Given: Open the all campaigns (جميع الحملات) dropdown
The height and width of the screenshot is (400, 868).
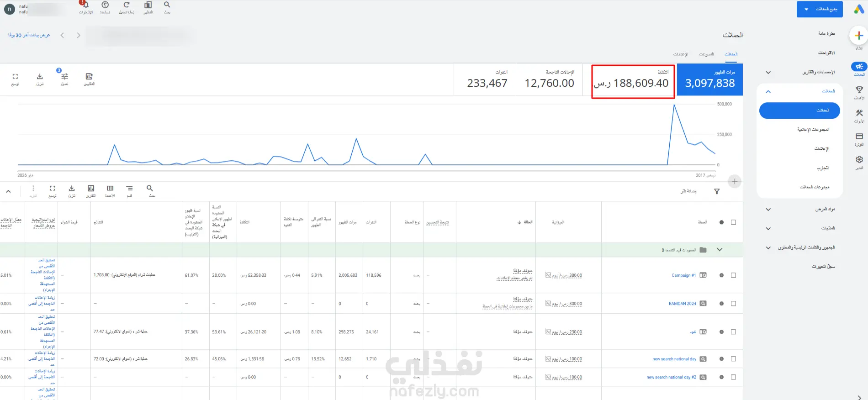Looking at the screenshot, I should [x=820, y=9].
